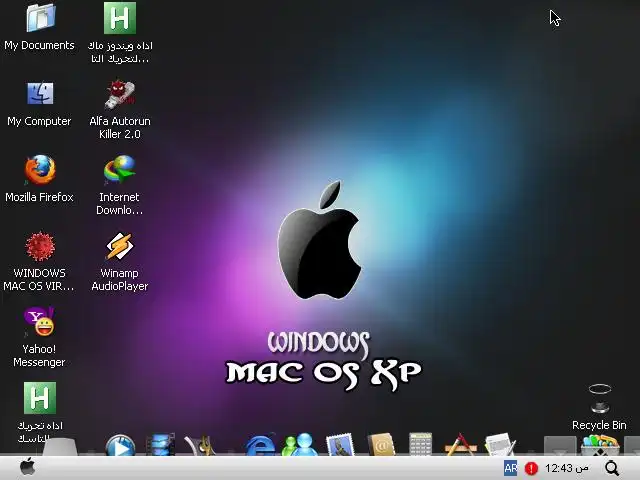
Task: Open the Yahoo! Messenger shortcut
Action: pos(39,321)
